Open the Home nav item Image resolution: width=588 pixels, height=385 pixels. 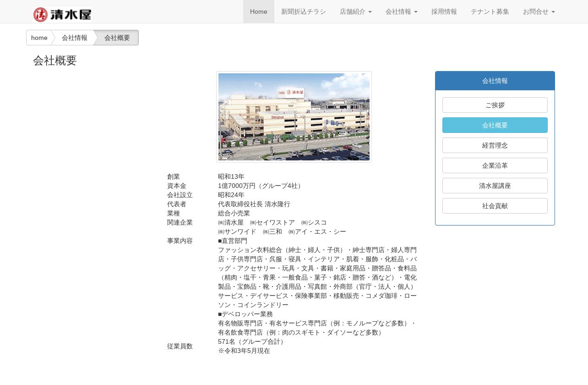click(x=259, y=11)
